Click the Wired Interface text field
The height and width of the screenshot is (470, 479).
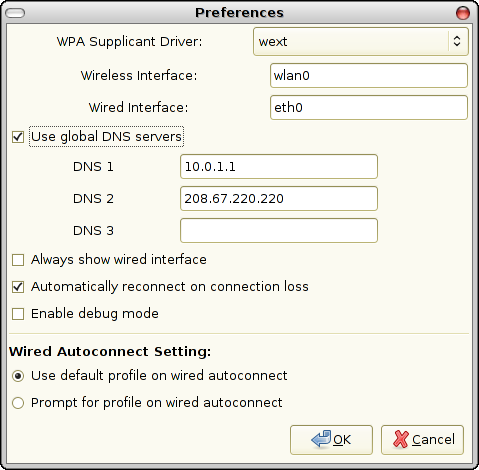[x=369, y=108]
